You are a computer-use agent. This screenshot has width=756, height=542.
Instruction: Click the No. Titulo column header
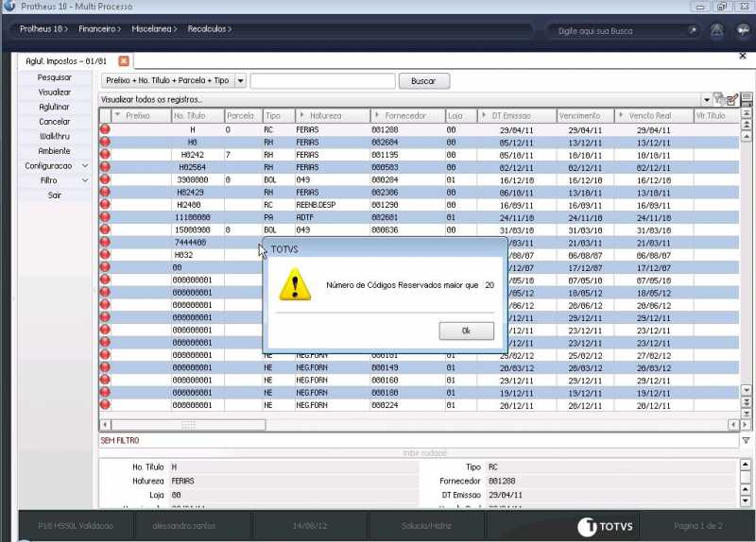click(x=198, y=115)
